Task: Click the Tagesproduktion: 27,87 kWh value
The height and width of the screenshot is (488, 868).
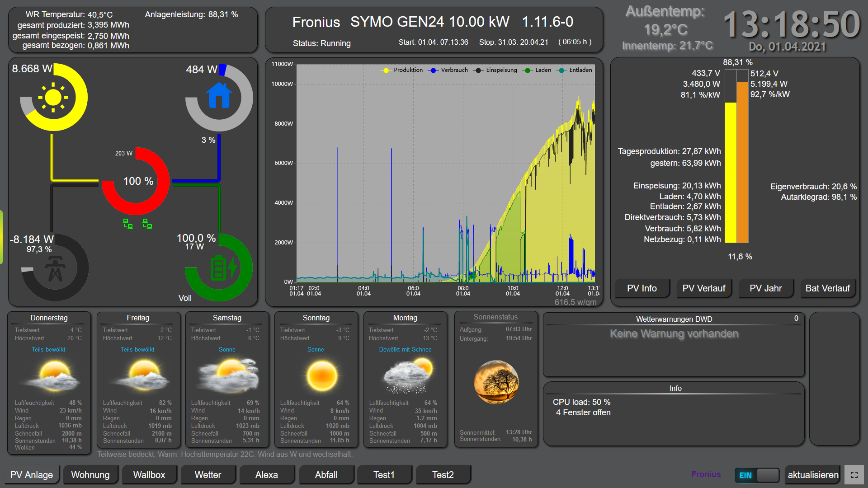Action: tap(670, 151)
